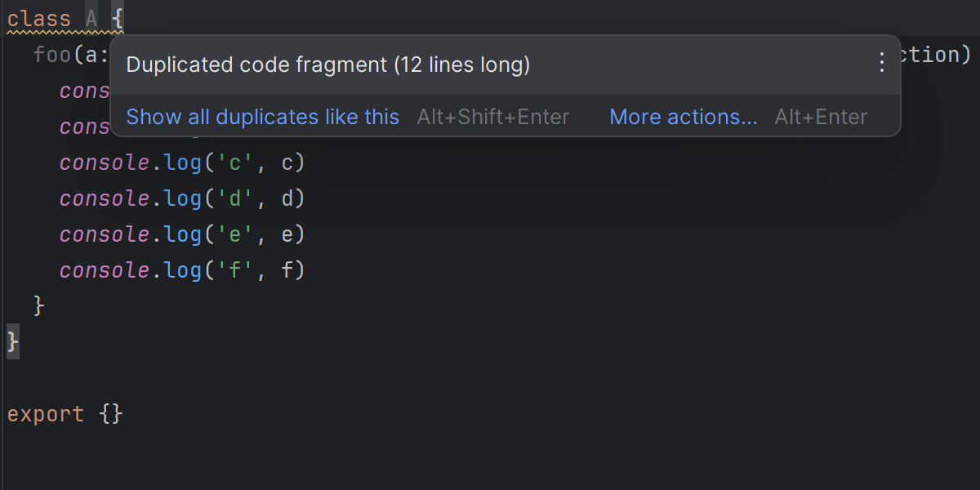980x490 pixels.
Task: Select the class name "A"
Action: [91, 19]
